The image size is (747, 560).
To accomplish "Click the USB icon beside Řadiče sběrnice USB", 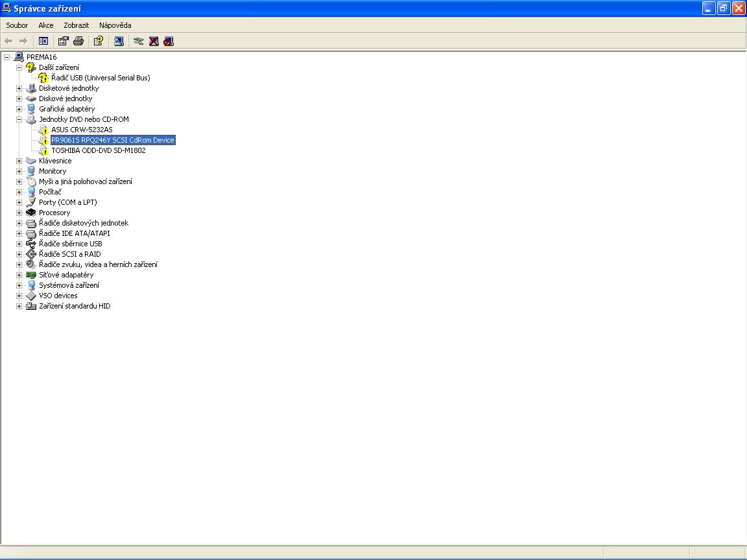I will 31,244.
